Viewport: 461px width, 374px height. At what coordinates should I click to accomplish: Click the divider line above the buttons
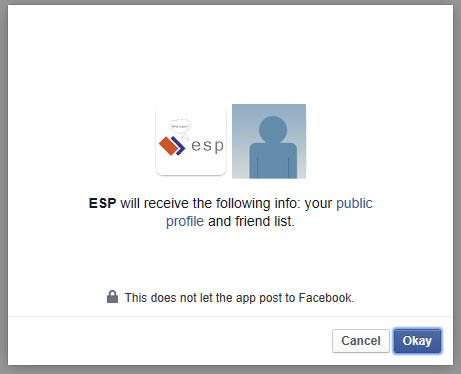click(230, 316)
